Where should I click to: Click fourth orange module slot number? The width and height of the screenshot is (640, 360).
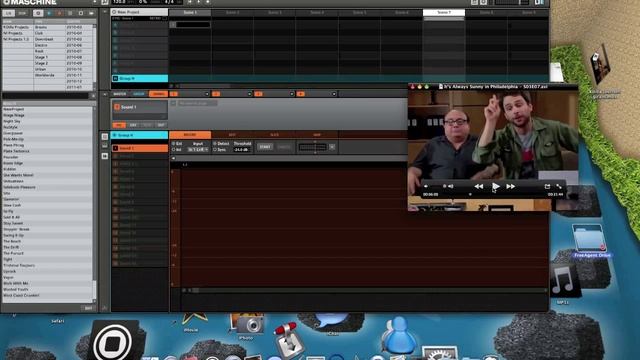click(301, 94)
